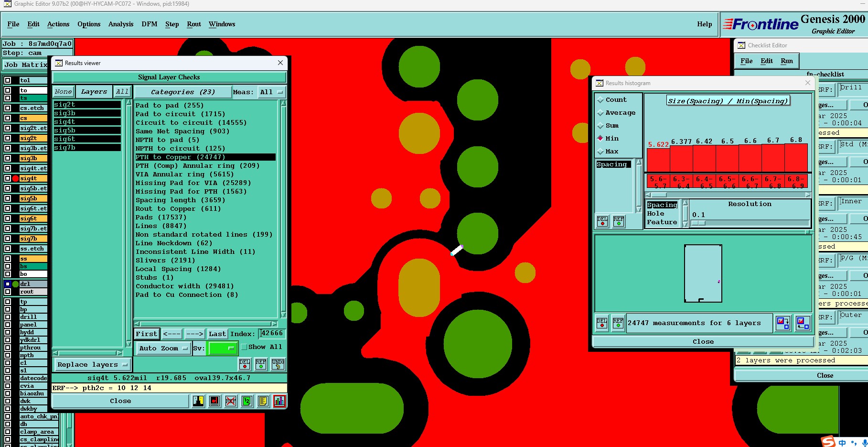
Task: Open the Rout menu
Action: pos(194,24)
